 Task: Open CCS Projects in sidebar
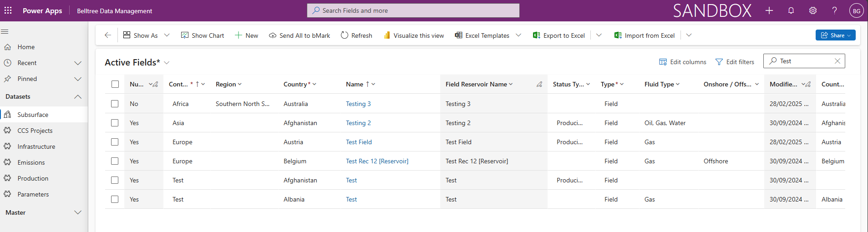click(x=44, y=131)
